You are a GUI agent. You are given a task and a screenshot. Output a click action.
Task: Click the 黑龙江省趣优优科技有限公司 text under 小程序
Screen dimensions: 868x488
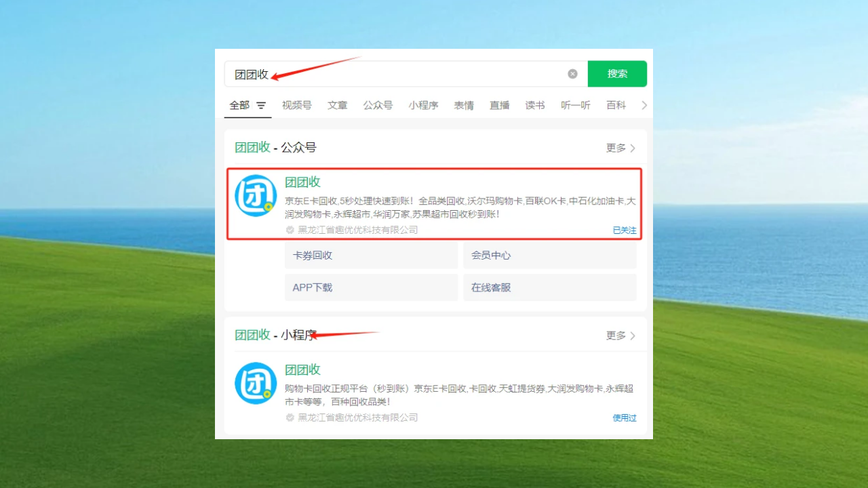tap(358, 418)
